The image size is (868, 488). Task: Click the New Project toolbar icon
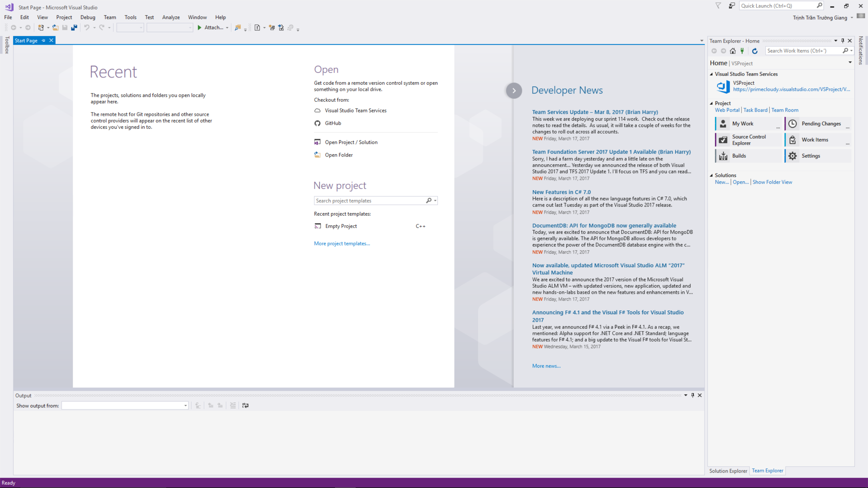click(x=41, y=28)
